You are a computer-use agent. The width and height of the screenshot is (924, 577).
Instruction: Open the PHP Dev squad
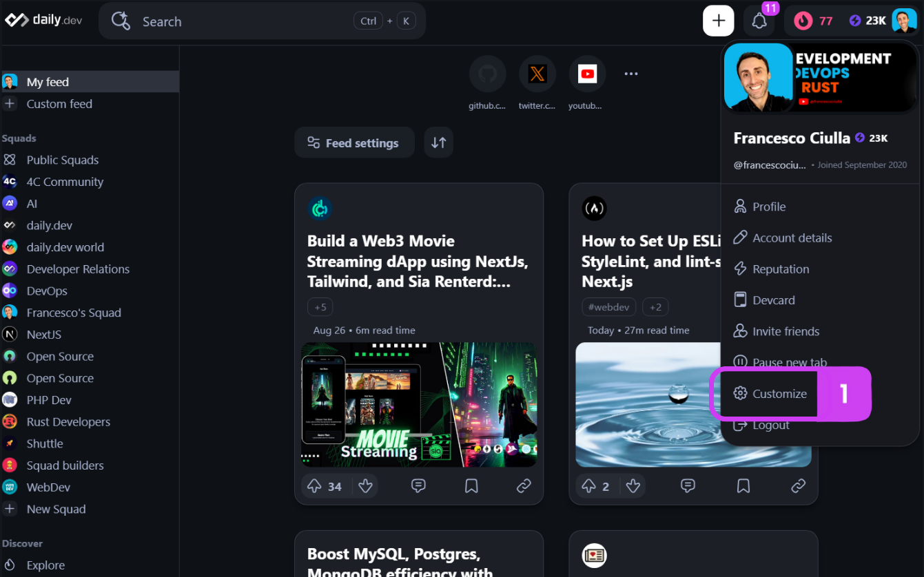(90, 400)
